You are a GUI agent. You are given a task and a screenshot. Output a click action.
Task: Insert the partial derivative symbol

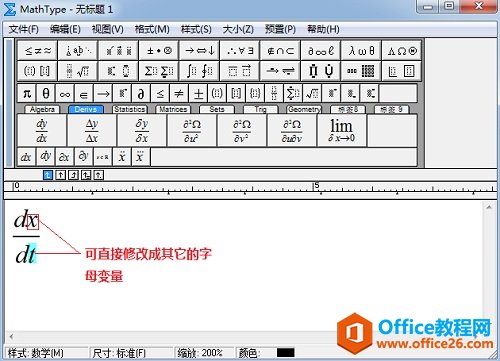click(x=141, y=94)
